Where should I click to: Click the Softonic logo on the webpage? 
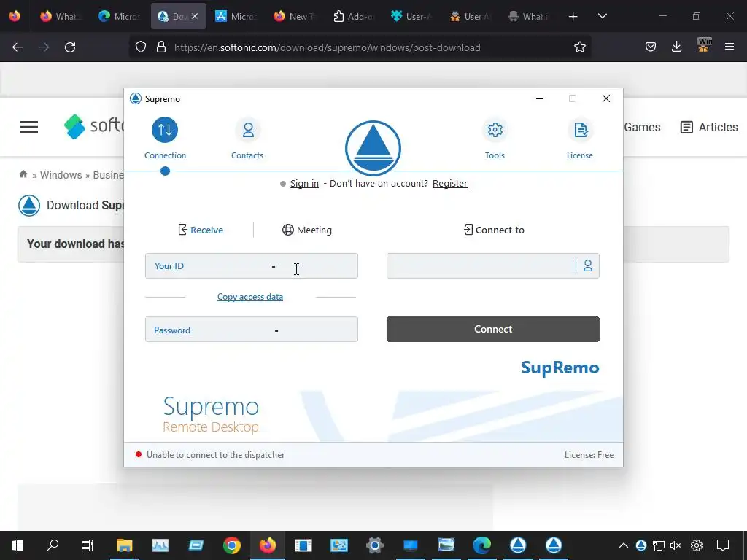(94, 127)
